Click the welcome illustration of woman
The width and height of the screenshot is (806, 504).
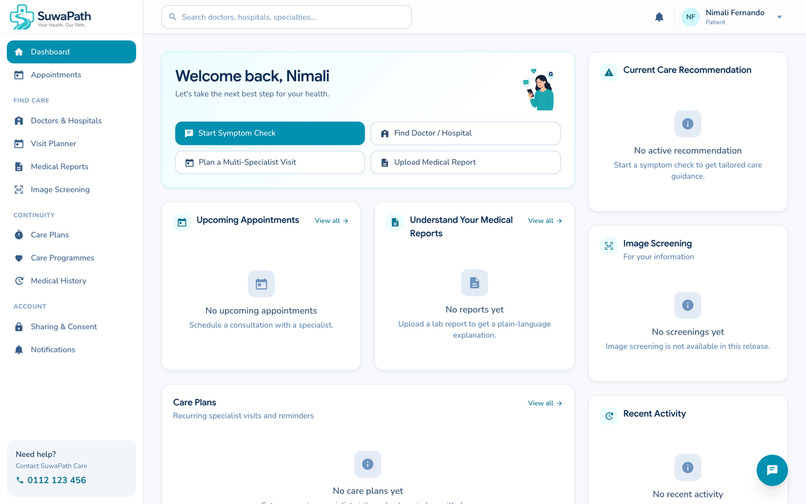tap(539, 89)
